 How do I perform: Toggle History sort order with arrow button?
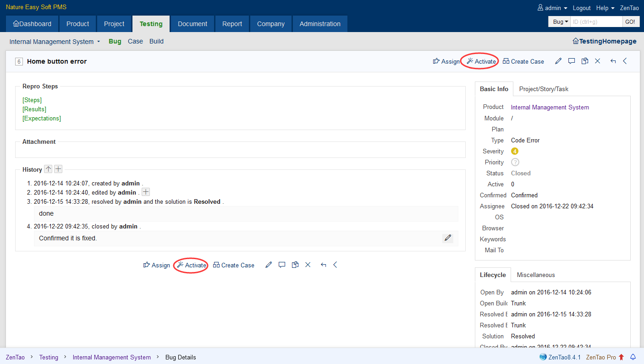click(48, 169)
